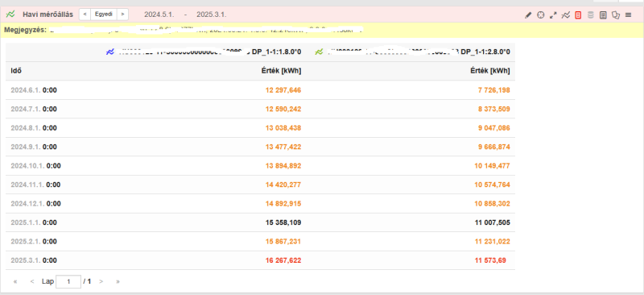The width and height of the screenshot is (644, 295).
Task: Select row 2024.6.1. 0:00
Action: tap(260, 90)
